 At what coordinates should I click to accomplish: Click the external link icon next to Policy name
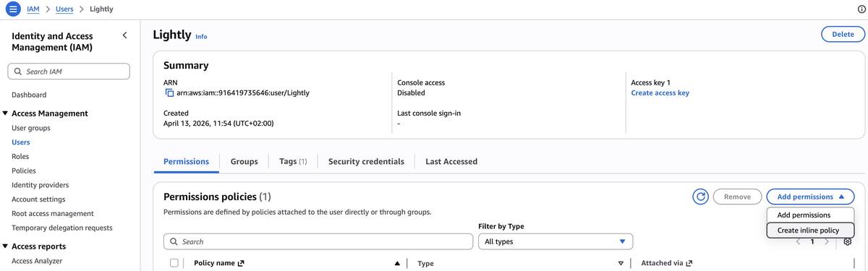point(241,263)
